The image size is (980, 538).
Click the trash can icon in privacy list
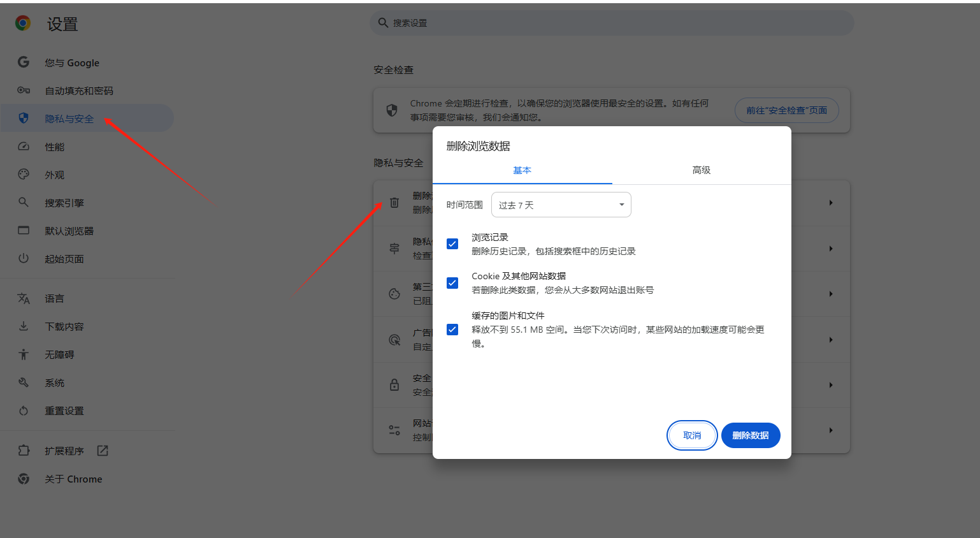[x=394, y=202]
